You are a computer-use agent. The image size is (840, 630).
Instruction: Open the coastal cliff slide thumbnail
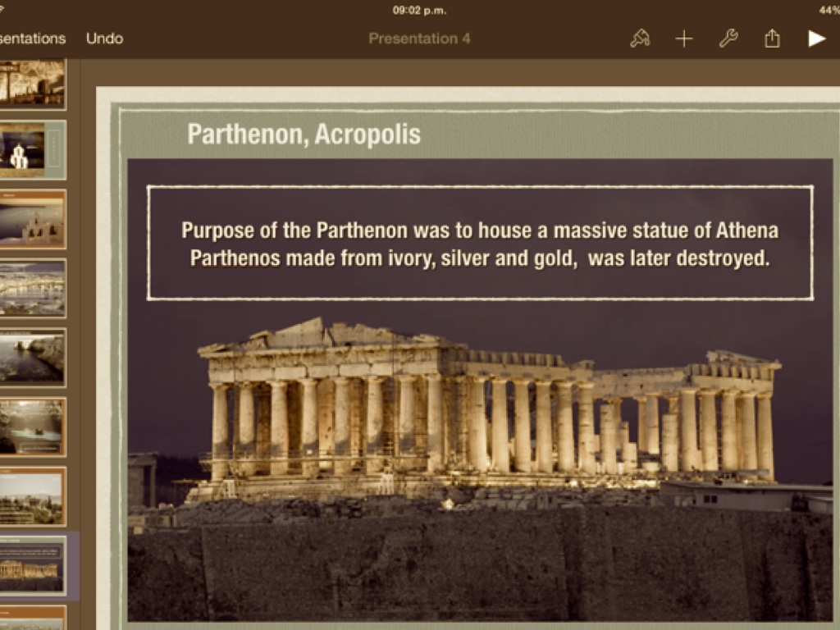(32, 358)
